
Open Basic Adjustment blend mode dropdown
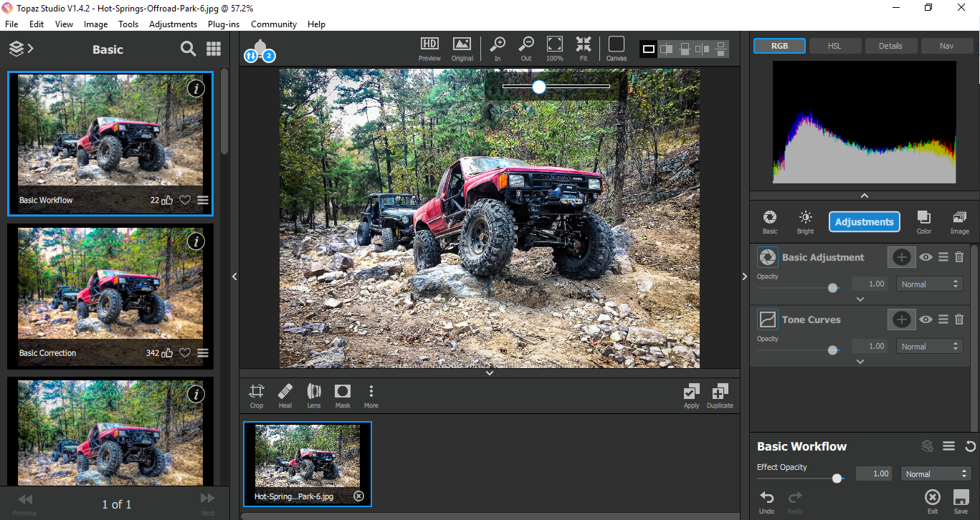(929, 284)
